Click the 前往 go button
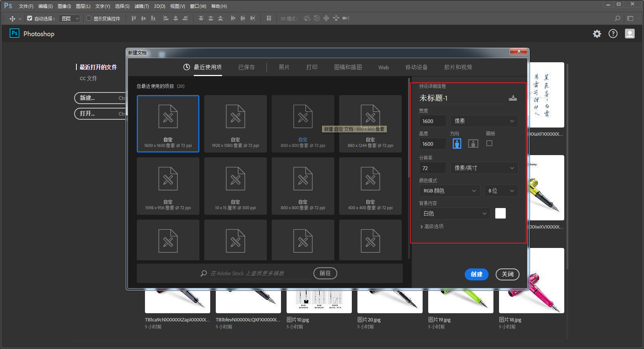 click(x=325, y=273)
